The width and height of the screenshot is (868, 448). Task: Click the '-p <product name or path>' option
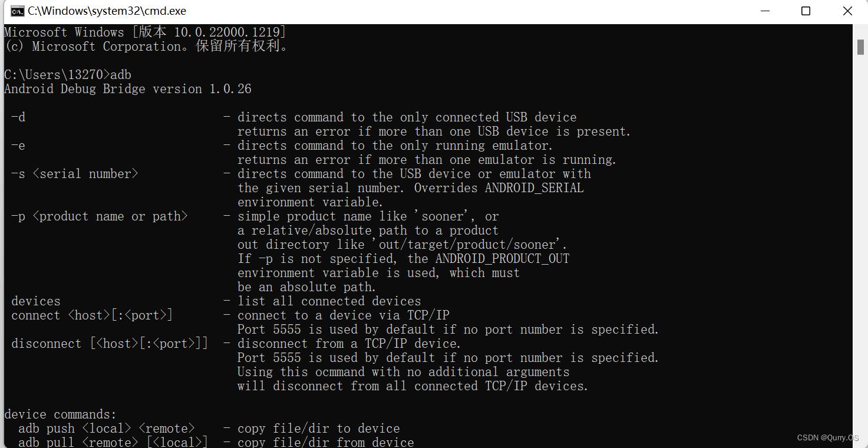[100, 216]
